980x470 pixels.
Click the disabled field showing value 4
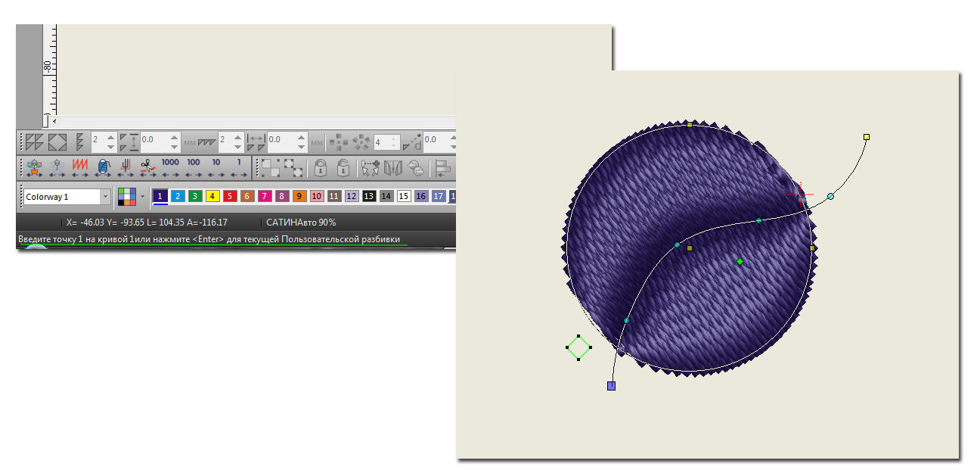point(386,142)
